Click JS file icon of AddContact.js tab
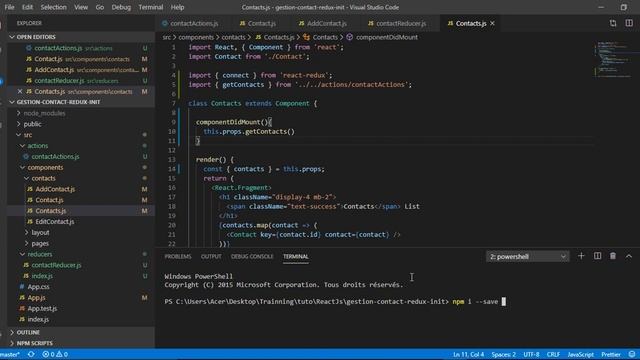 (301, 23)
